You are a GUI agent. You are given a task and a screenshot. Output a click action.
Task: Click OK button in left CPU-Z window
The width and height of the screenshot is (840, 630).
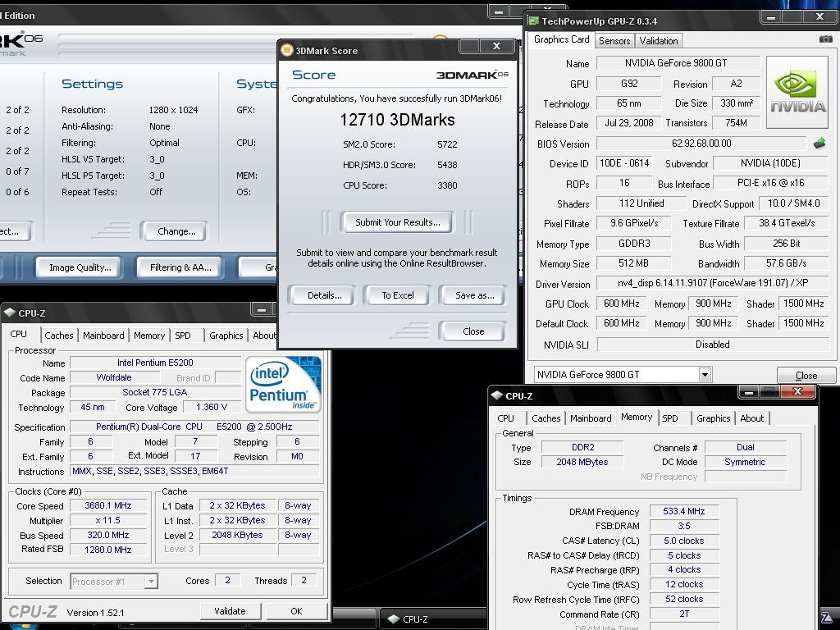296,611
